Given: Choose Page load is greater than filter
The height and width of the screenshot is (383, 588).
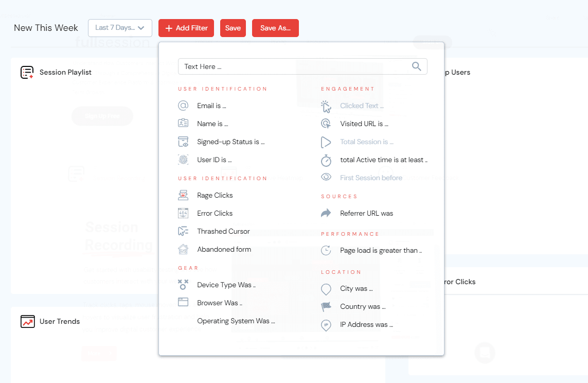Looking at the screenshot, I should coord(381,250).
